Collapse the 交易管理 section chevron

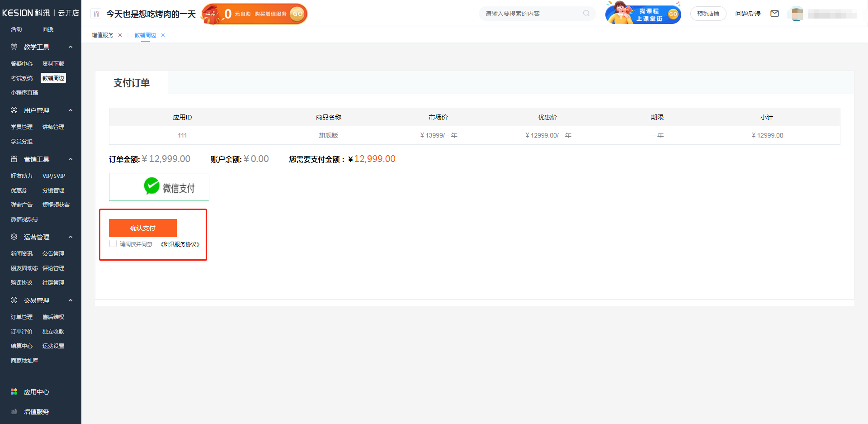tap(71, 300)
